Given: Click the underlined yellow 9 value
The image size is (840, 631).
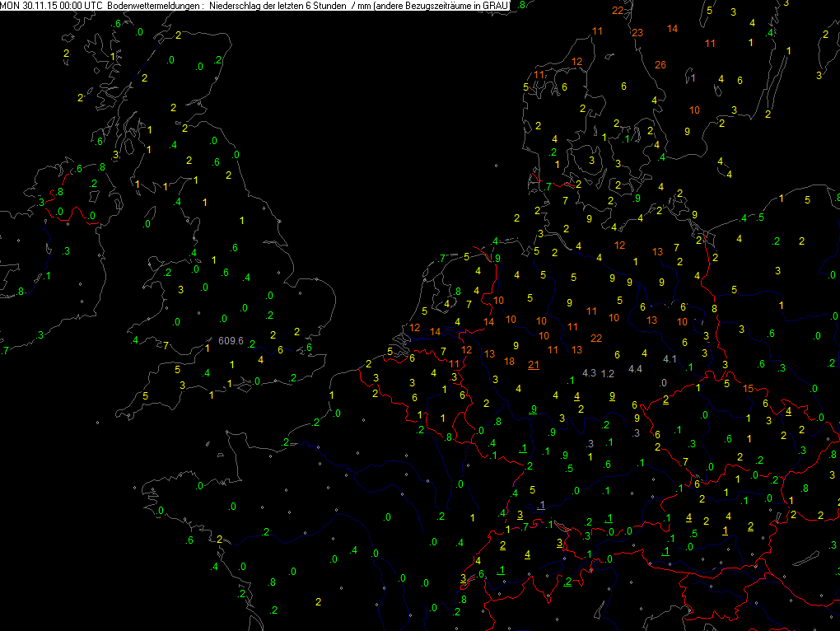Looking at the screenshot, I should coord(612,396).
